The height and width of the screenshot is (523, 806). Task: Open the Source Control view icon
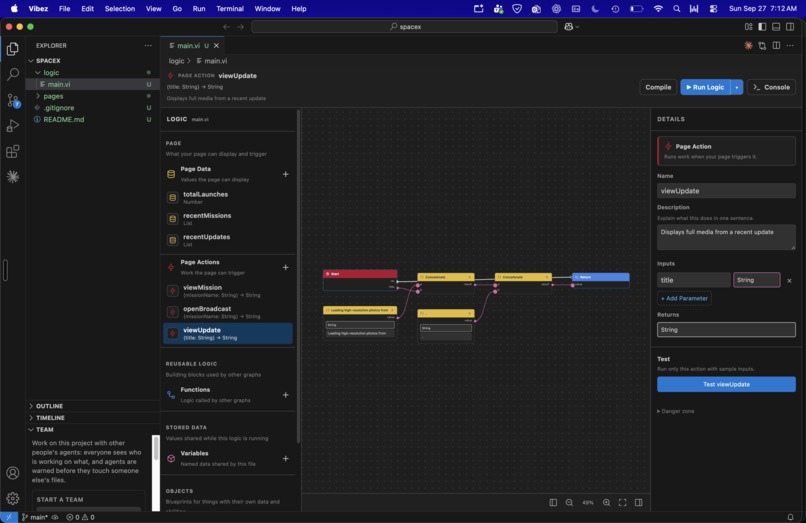coord(13,100)
